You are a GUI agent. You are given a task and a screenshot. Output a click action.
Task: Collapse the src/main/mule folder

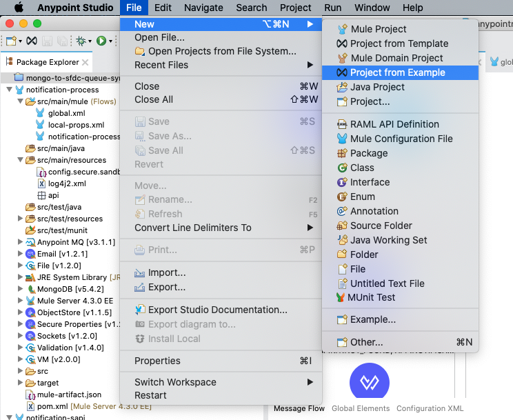20,101
